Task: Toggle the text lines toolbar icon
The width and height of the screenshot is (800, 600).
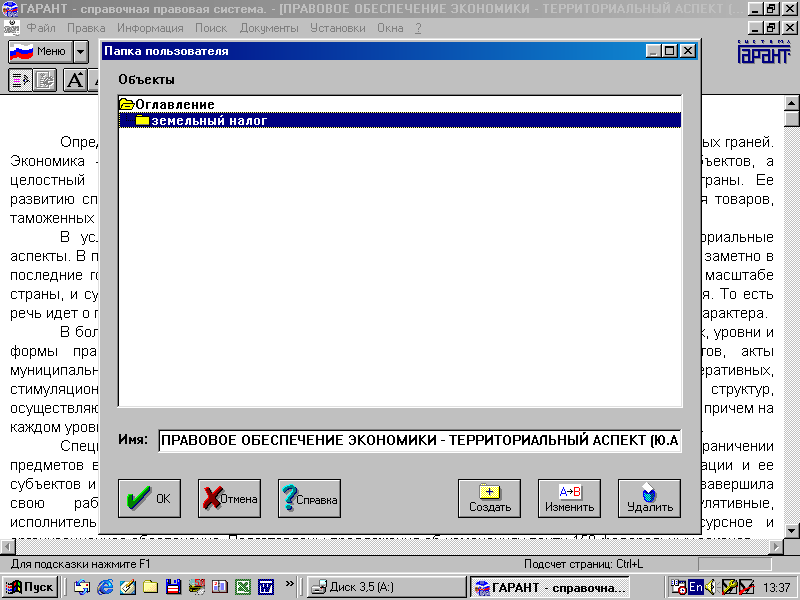Action: pos(20,80)
